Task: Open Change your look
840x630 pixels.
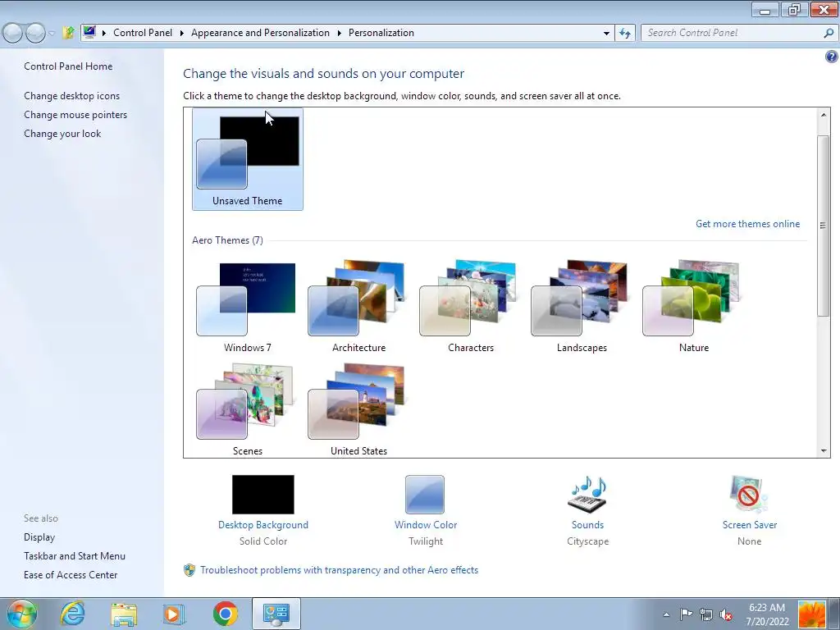Action: pyautogui.click(x=62, y=134)
